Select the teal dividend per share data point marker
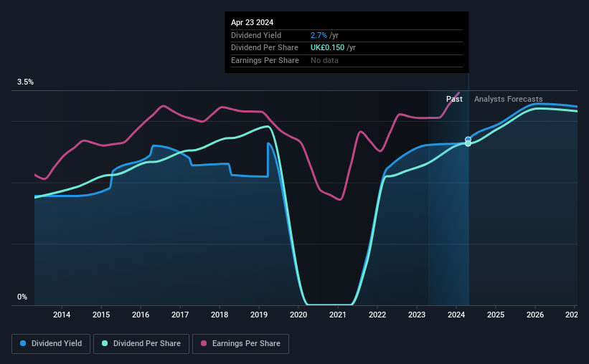The image size is (589, 364). click(468, 144)
